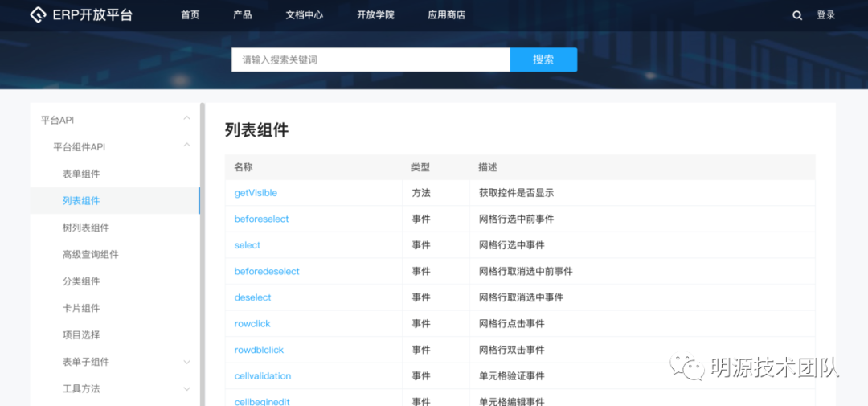Select 平台组件API in the sidebar
Viewport: 868px width, 406px height.
click(x=79, y=147)
